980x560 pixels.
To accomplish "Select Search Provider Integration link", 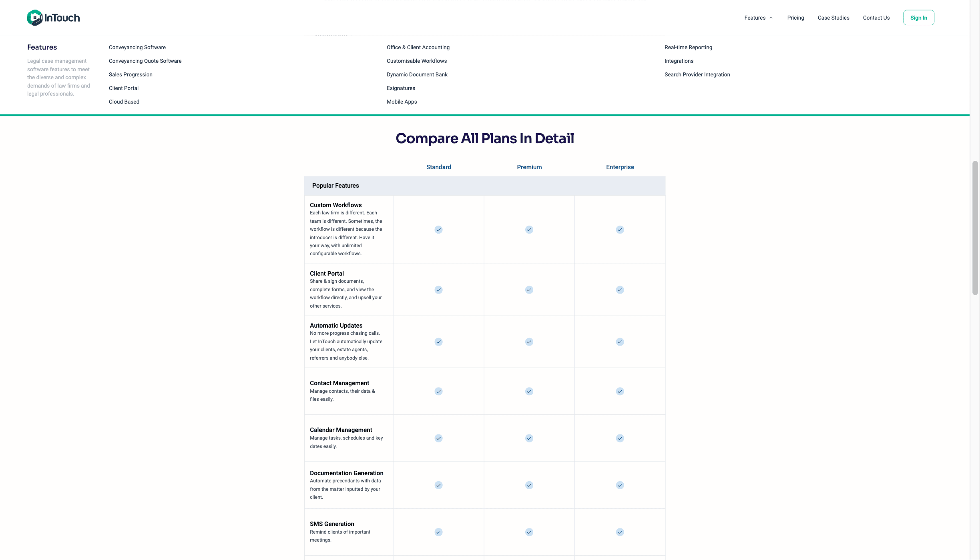I will click(697, 74).
